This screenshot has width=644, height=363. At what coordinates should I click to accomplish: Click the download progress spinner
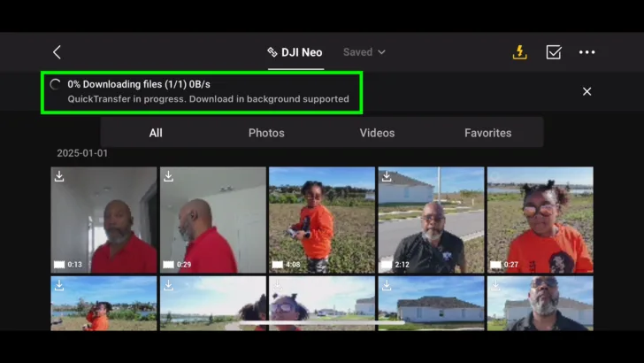(x=56, y=84)
